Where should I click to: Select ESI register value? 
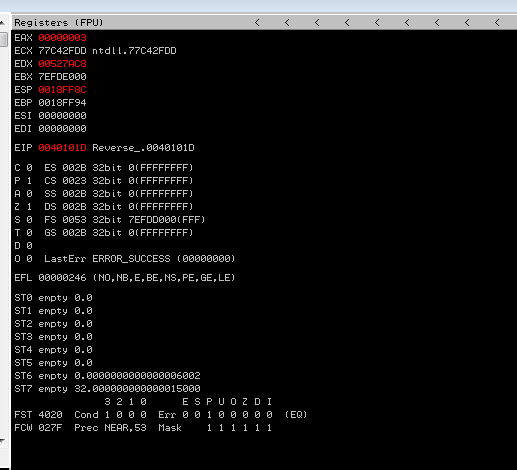point(62,116)
